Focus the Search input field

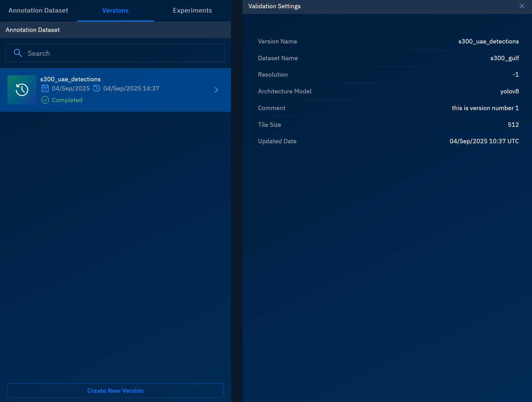pos(123,53)
